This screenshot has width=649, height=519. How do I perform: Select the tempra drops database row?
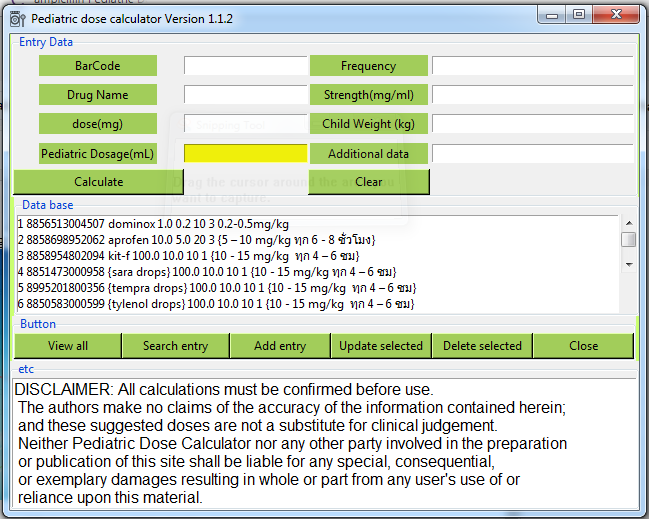point(317,288)
